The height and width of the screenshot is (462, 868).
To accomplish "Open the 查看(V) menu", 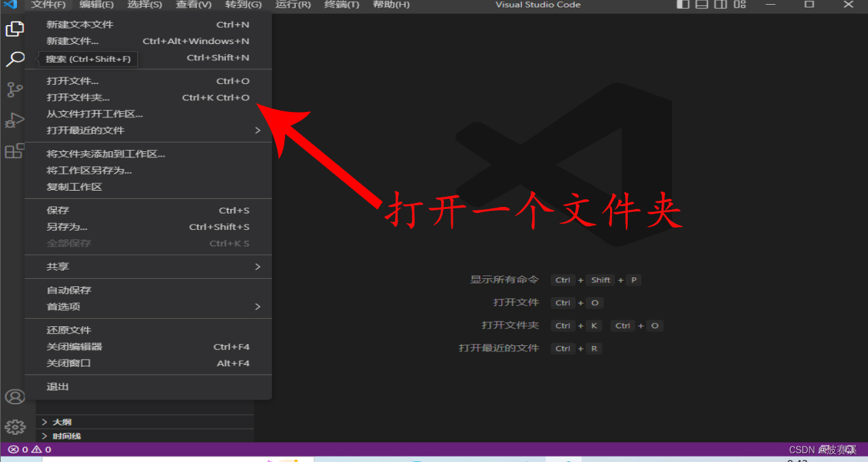I will 193,5.
